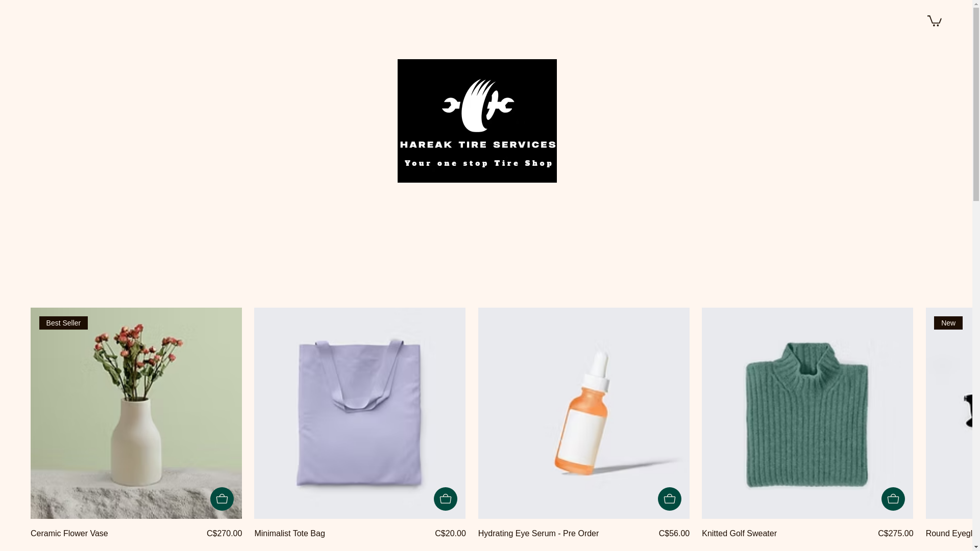
Task: Open the Round Eyeglasses product link
Action: tap(949, 534)
